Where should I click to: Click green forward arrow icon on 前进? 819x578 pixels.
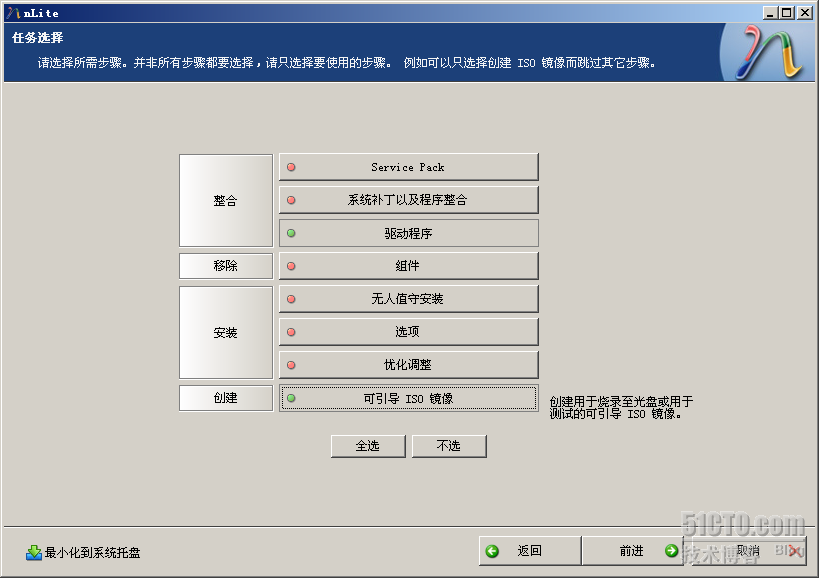pyautogui.click(x=672, y=551)
